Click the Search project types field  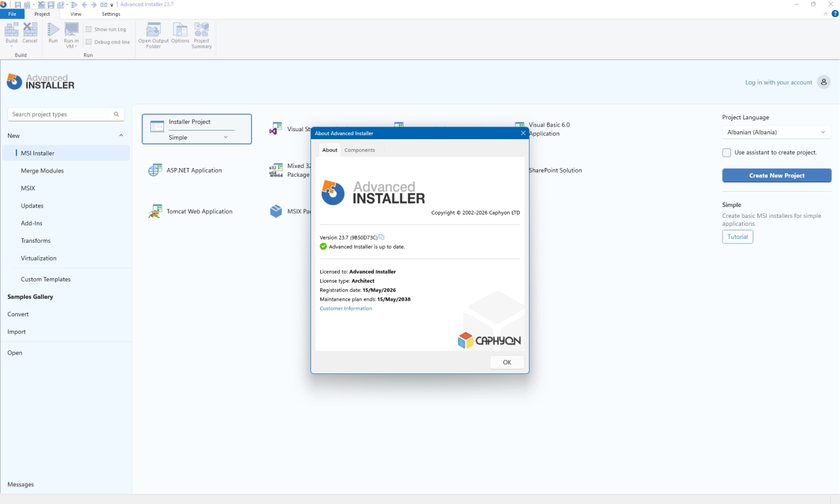[x=66, y=114]
